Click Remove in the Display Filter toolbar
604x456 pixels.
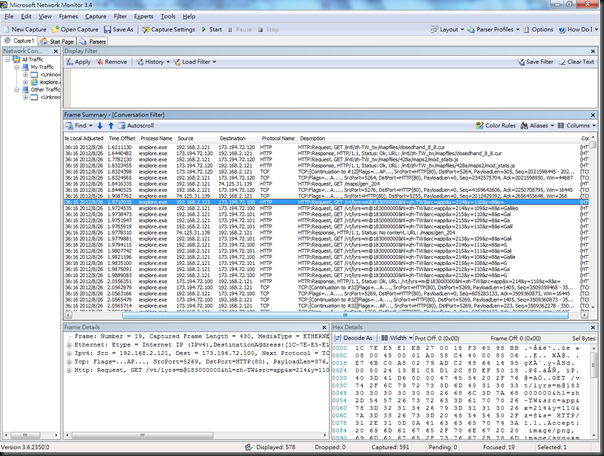pyautogui.click(x=111, y=62)
